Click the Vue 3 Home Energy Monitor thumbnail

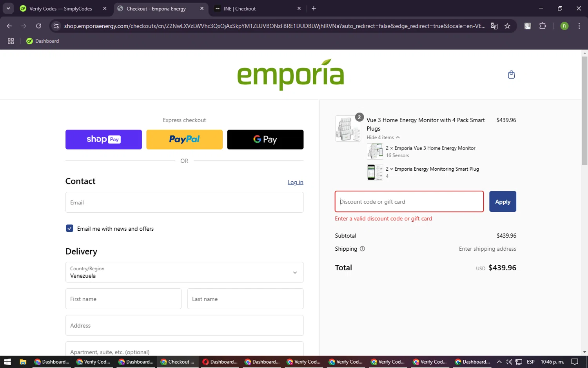coord(375,151)
